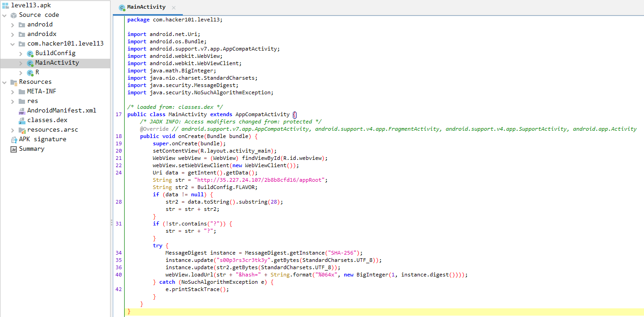Image resolution: width=644 pixels, height=317 pixels.
Task: Click the level13.apk root file icon
Action: pyautogui.click(x=5, y=5)
